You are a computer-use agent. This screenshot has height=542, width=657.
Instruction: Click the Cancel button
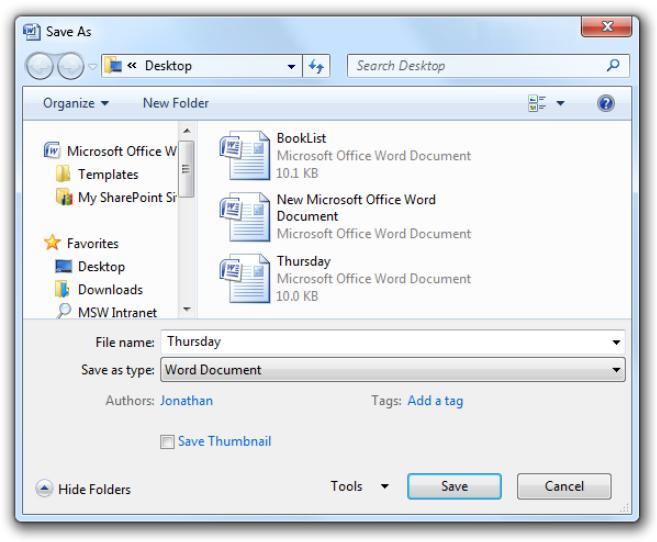(564, 486)
